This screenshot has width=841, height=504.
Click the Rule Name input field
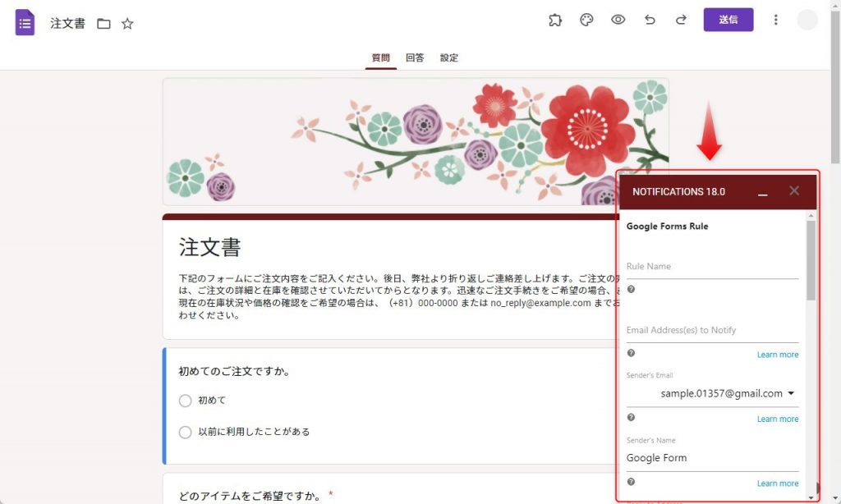[712, 267]
